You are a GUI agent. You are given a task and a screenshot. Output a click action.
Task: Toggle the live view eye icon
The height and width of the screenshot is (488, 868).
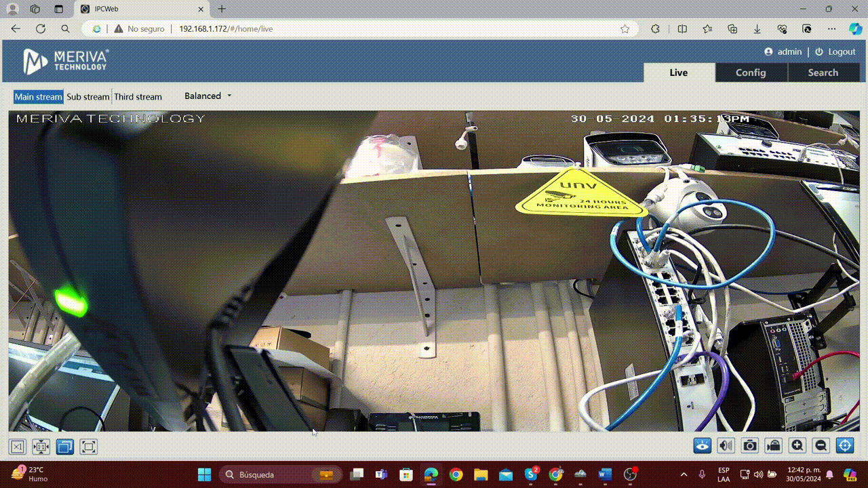[x=703, y=445]
